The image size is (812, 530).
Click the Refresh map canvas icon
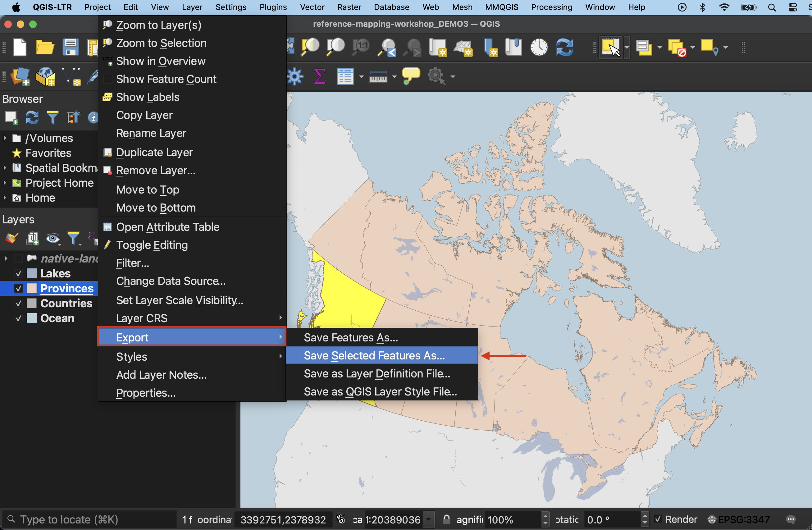coord(564,47)
